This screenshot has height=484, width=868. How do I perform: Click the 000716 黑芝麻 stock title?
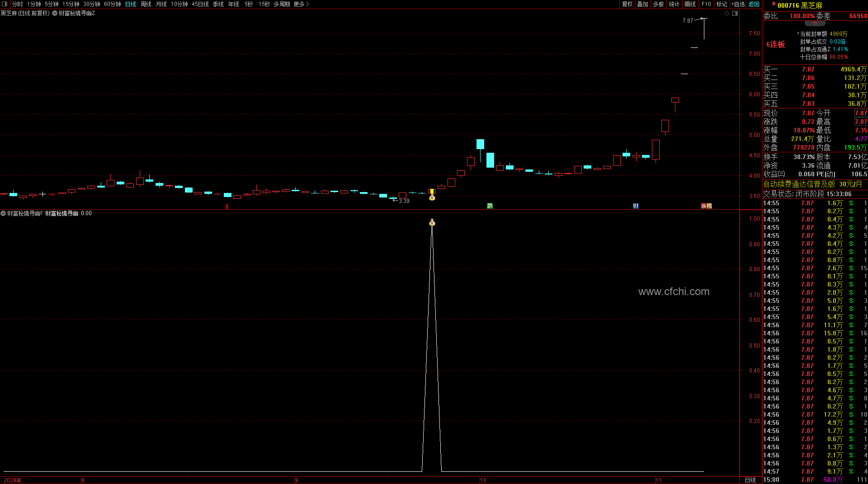point(800,5)
